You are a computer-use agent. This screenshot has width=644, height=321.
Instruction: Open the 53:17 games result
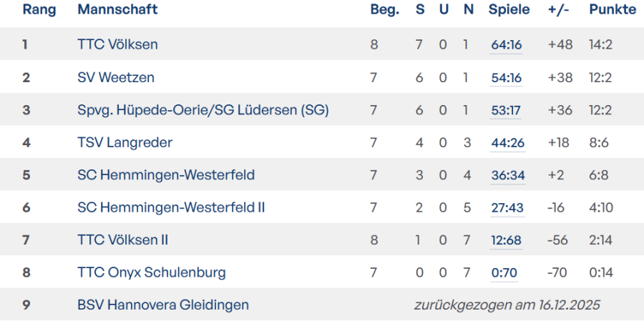pyautogui.click(x=507, y=110)
